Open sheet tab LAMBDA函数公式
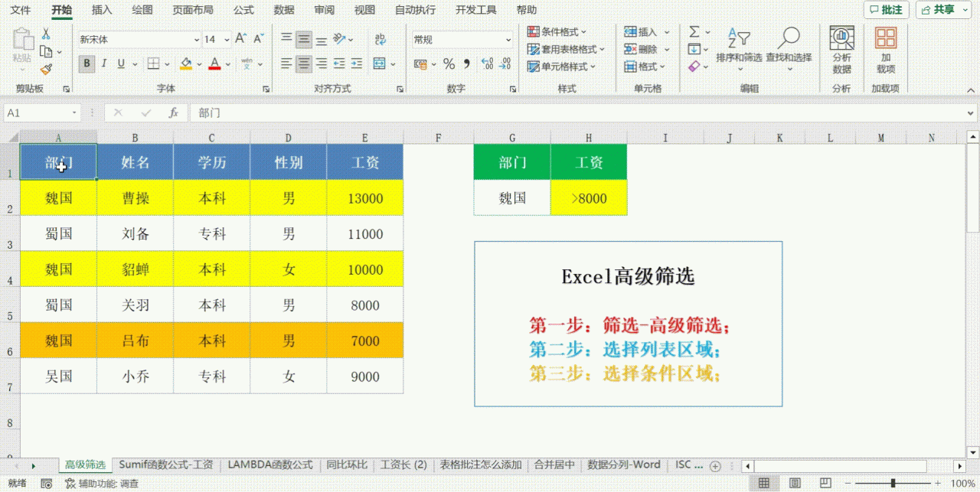Image resolution: width=980 pixels, height=492 pixels. (270, 464)
